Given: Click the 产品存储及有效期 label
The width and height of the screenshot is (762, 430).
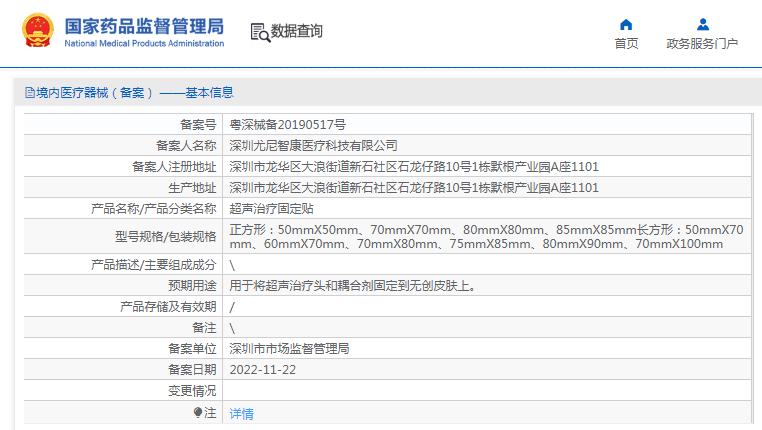Looking at the screenshot, I should [x=168, y=307].
